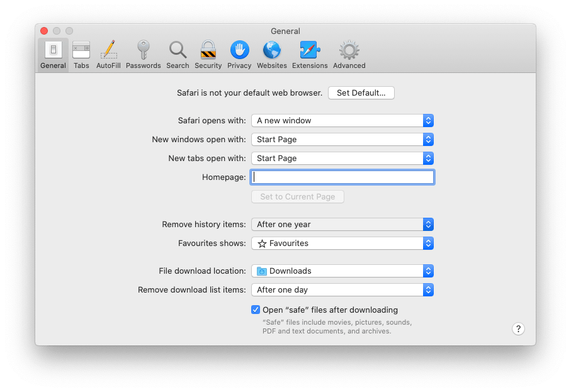Click the 'Remove history items:' label

(x=204, y=224)
